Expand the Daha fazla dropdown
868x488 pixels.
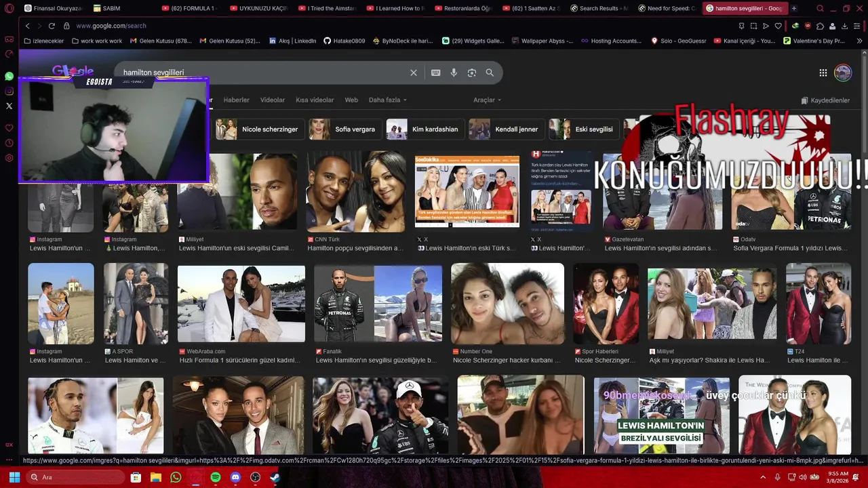click(388, 100)
